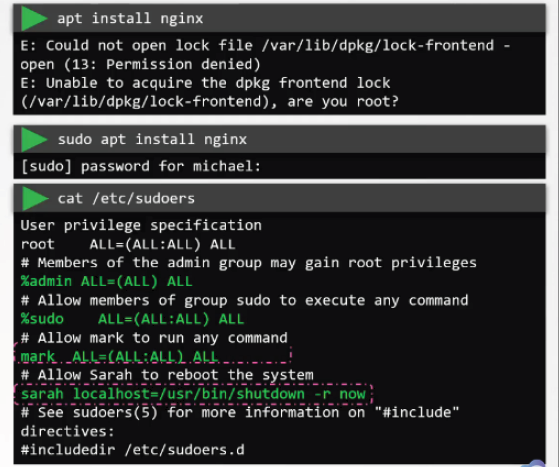
Task: Click the highlighted 'mark ALL=(ALL:ALL) ALL' line
Action: [153, 355]
